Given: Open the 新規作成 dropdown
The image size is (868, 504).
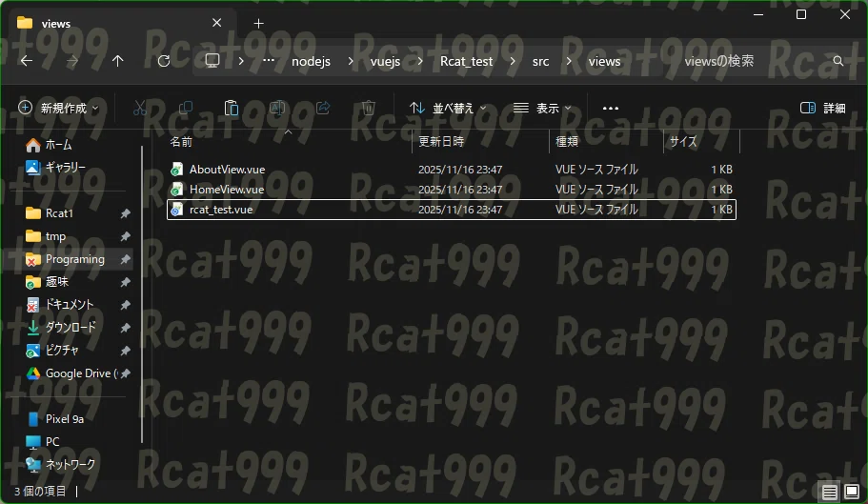Looking at the screenshot, I should [x=59, y=108].
